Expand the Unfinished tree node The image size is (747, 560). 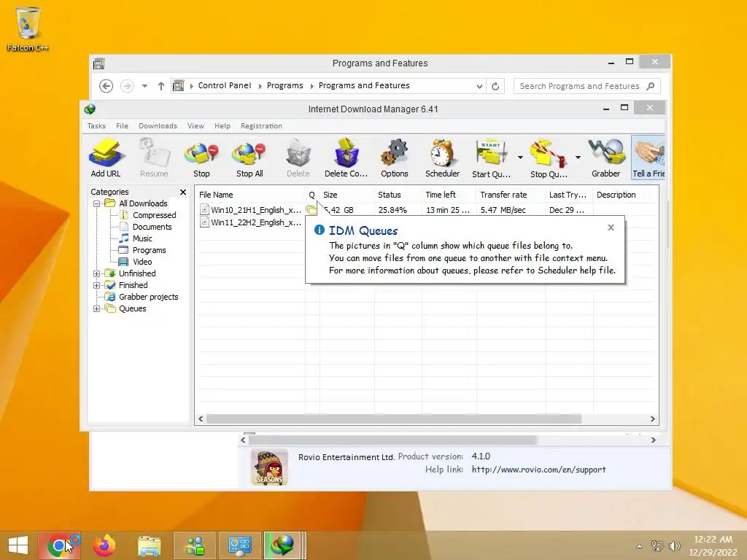97,274
